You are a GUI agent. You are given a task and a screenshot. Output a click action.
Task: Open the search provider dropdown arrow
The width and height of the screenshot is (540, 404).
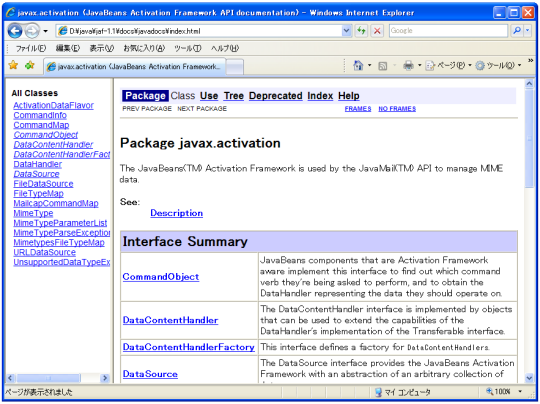pyautogui.click(x=528, y=31)
